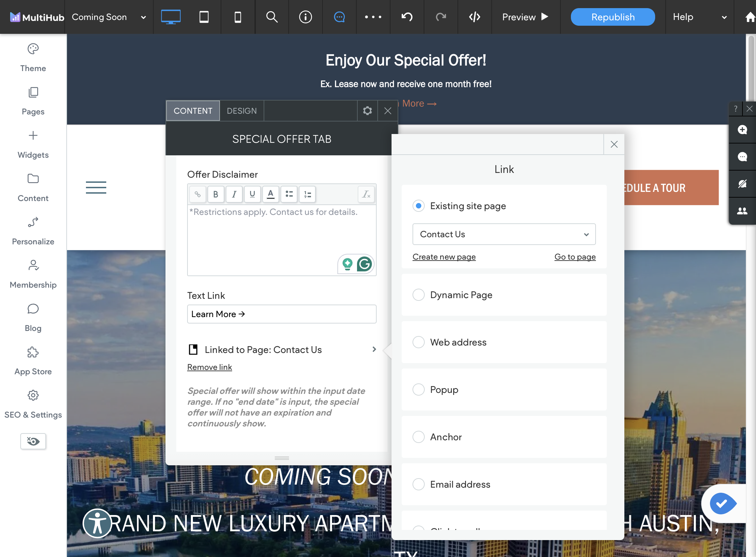Open Personalize in left sidebar
This screenshot has width=756, height=557.
(x=33, y=231)
